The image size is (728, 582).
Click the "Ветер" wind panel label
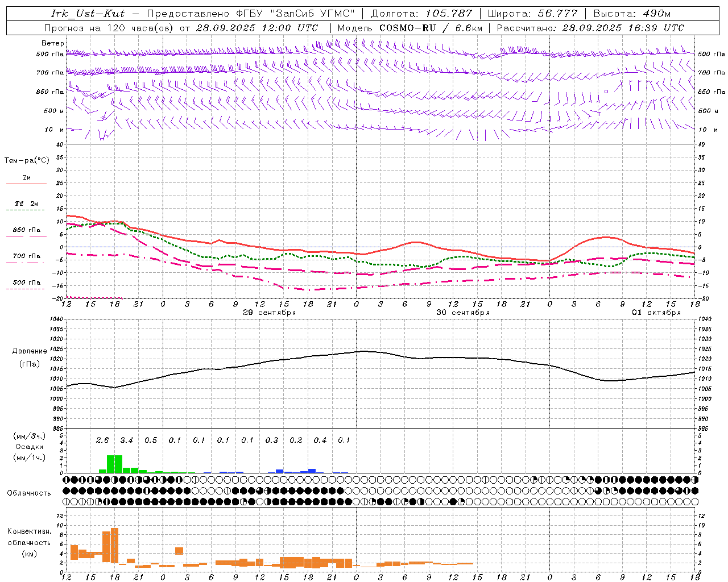pos(53,43)
